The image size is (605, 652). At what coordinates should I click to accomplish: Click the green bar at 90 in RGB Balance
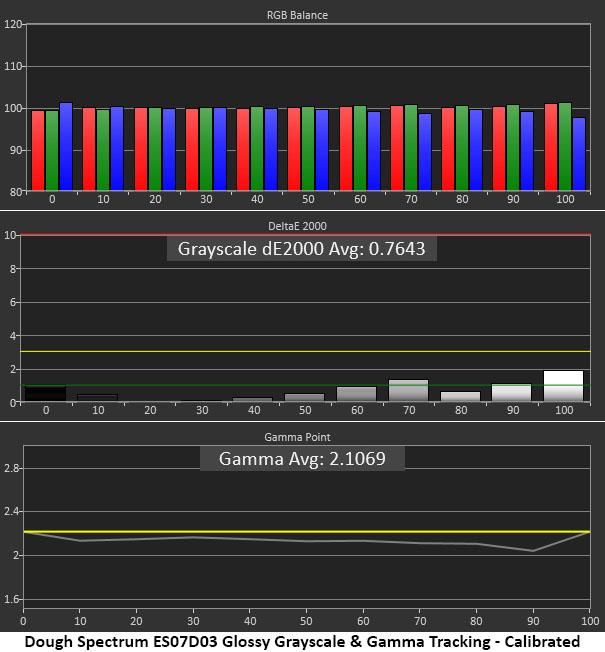click(x=513, y=148)
